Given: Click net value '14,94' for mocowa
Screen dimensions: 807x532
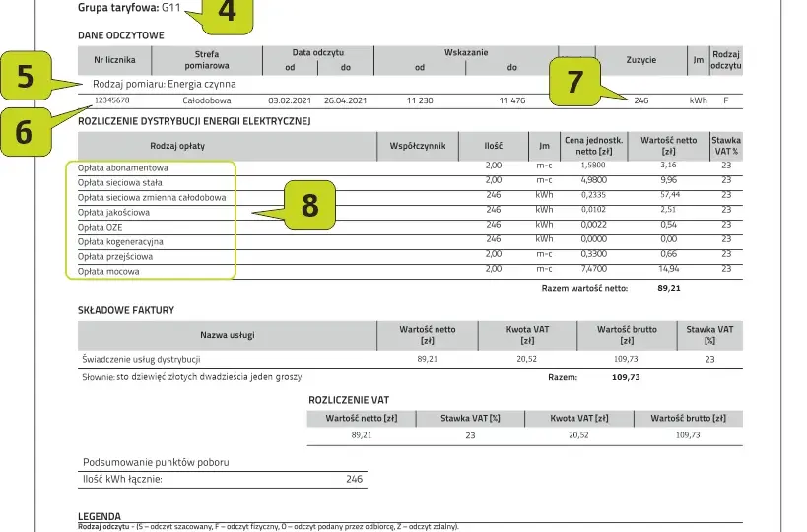Looking at the screenshot, I should pos(669,269).
